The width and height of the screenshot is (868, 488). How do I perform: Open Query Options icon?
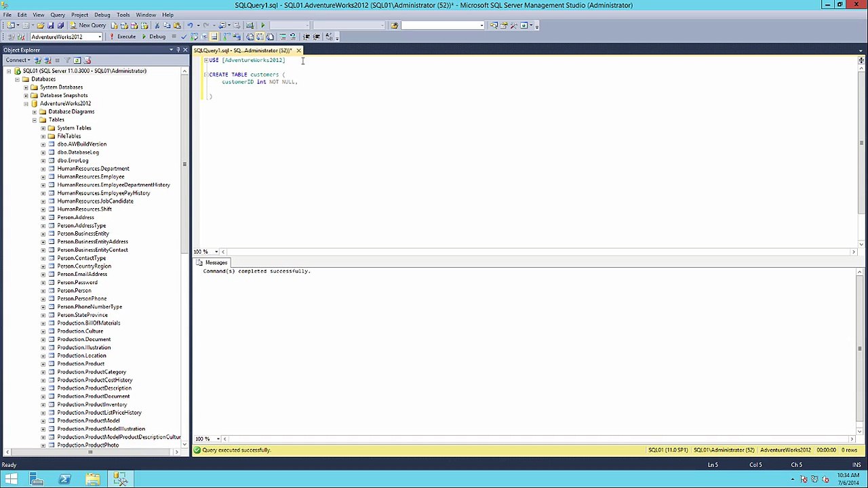[x=203, y=37]
